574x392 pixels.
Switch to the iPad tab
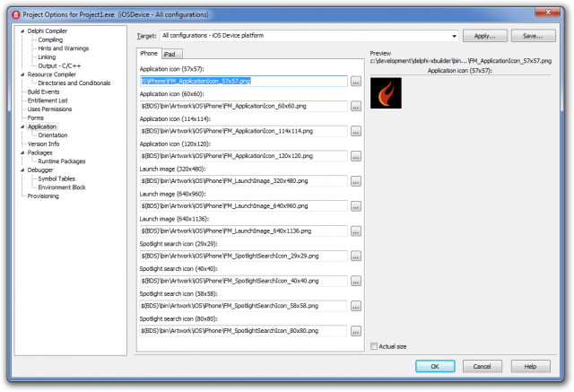(x=171, y=54)
